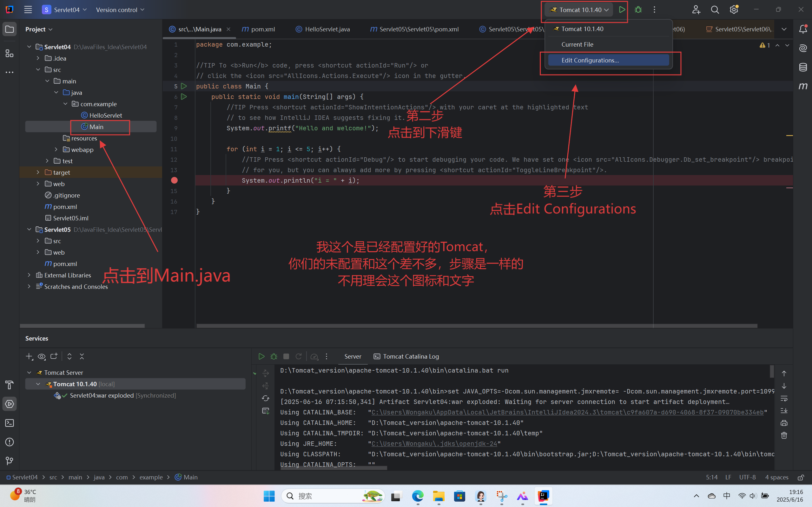Rerun the server using the restart icon
The image size is (812, 507).
(299, 356)
